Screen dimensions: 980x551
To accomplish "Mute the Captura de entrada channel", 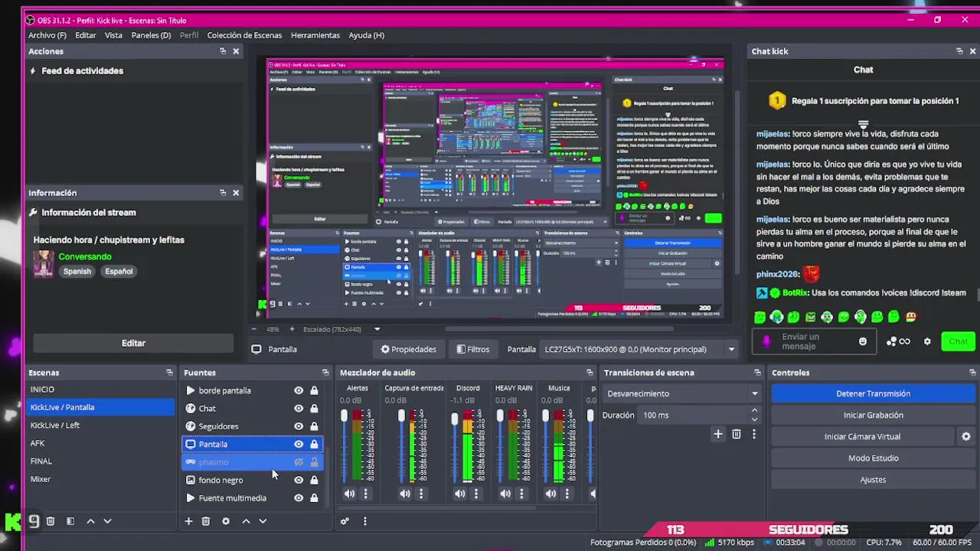I will [404, 494].
